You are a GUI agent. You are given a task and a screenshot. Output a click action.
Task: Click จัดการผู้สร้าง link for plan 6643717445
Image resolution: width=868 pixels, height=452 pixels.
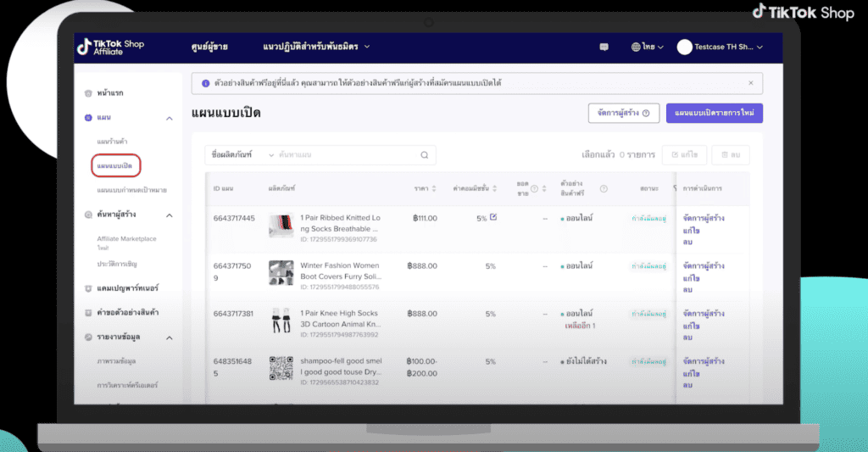[704, 218]
